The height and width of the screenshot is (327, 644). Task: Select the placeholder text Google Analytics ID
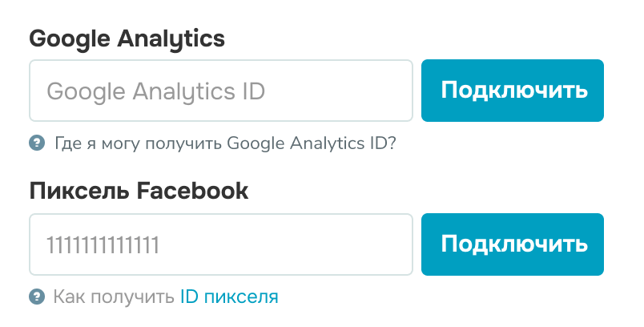155,91
